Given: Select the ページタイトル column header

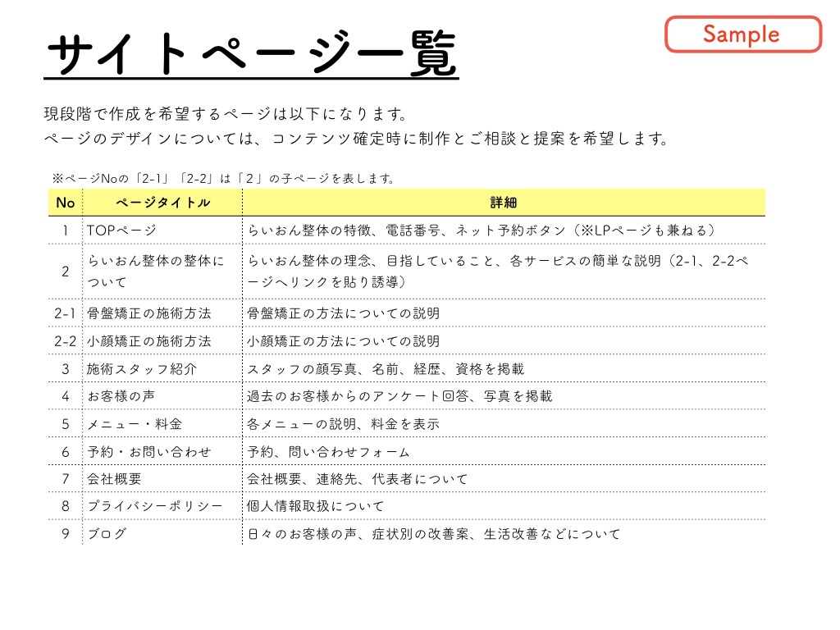Looking at the screenshot, I should point(163,203).
